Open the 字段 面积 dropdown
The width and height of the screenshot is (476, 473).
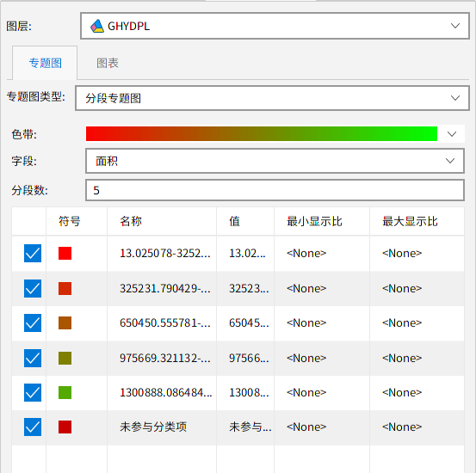[x=275, y=161]
